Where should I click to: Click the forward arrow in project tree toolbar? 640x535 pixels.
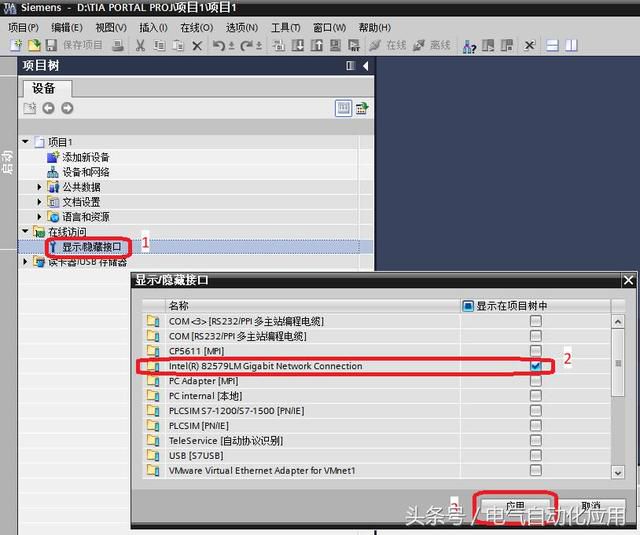coord(67,108)
